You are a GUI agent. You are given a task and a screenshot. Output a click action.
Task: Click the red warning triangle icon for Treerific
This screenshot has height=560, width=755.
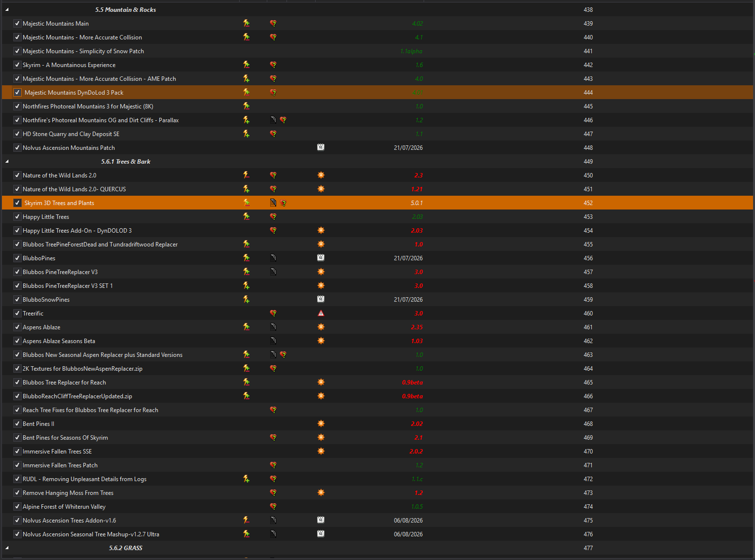321,313
